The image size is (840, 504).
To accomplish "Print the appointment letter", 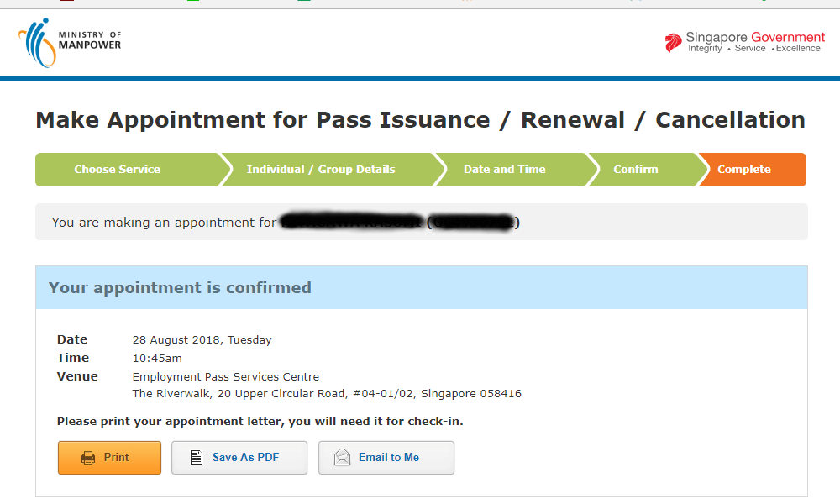I will [x=109, y=458].
